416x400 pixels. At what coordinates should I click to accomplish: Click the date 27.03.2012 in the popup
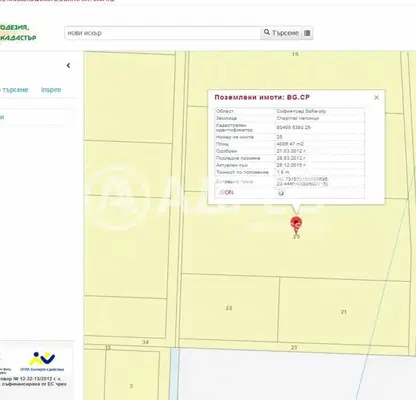point(291,151)
